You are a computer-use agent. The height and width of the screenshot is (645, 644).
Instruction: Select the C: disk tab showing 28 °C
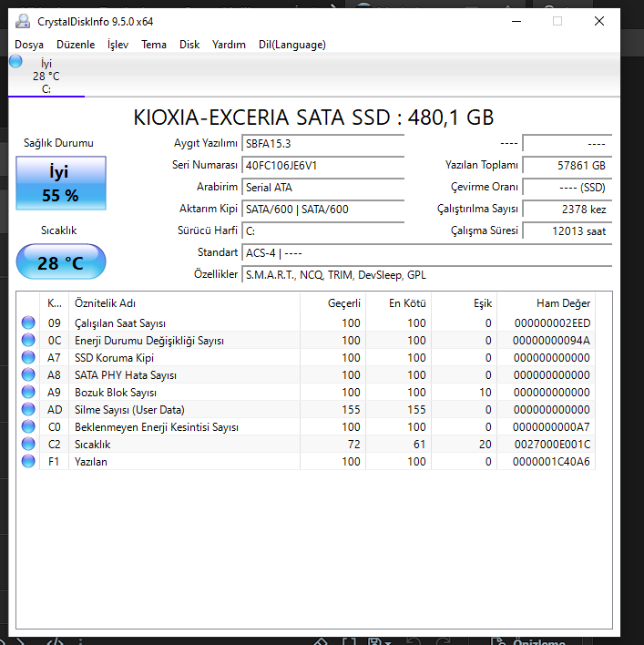(46, 77)
